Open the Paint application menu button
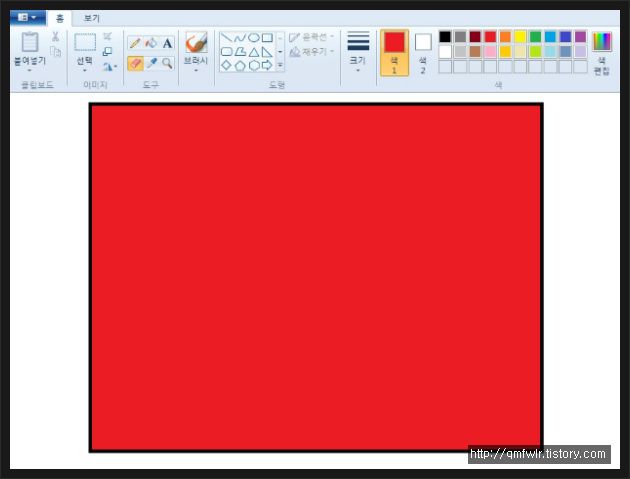This screenshot has width=630, height=479. click(27, 18)
